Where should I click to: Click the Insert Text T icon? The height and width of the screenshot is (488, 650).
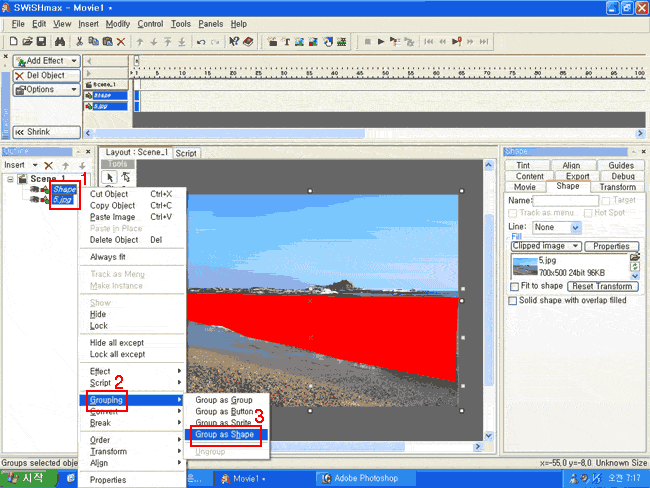[x=286, y=41]
